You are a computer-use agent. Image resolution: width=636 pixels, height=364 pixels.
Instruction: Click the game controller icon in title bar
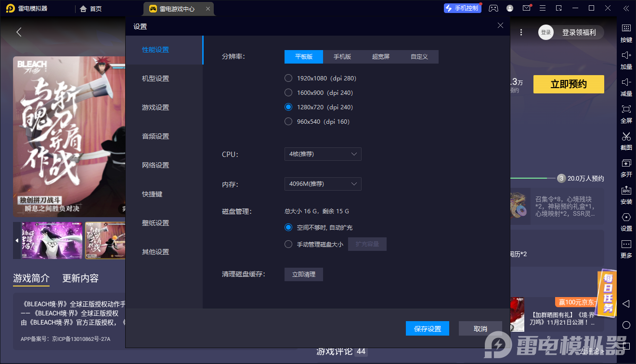point(493,8)
